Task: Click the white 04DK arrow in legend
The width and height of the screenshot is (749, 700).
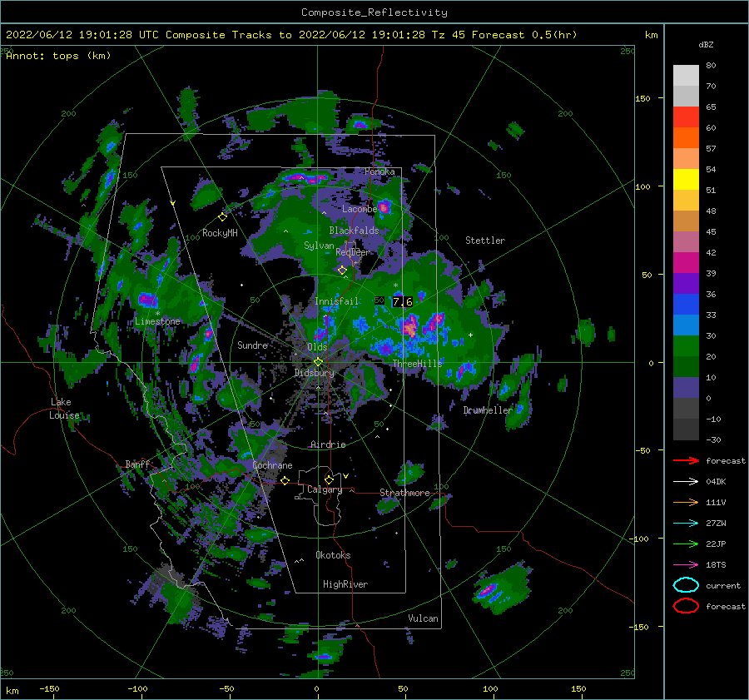Action: tap(686, 481)
